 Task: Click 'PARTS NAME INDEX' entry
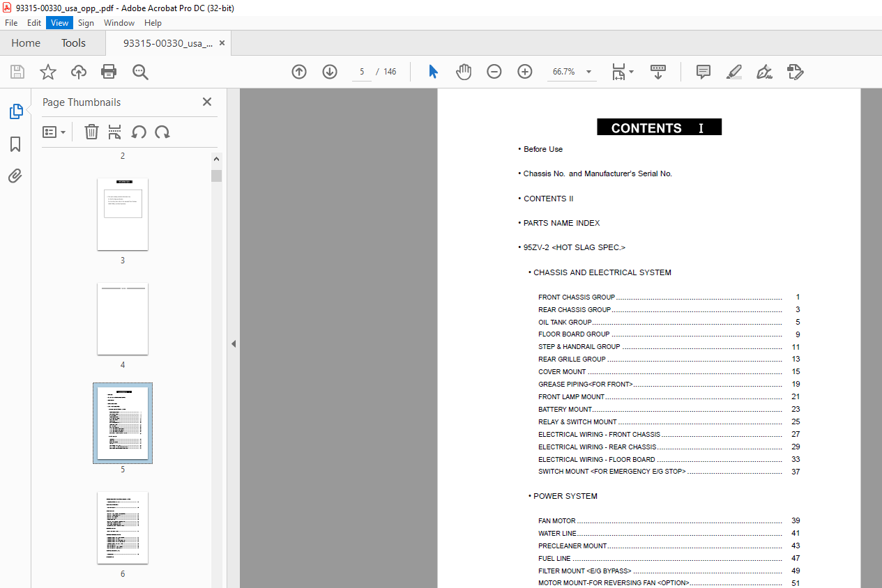(x=562, y=223)
